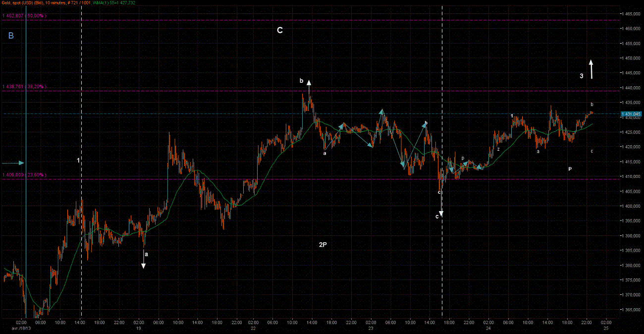Click date 22 on the time axis
This screenshot has height=334, width=644.
click(x=253, y=329)
